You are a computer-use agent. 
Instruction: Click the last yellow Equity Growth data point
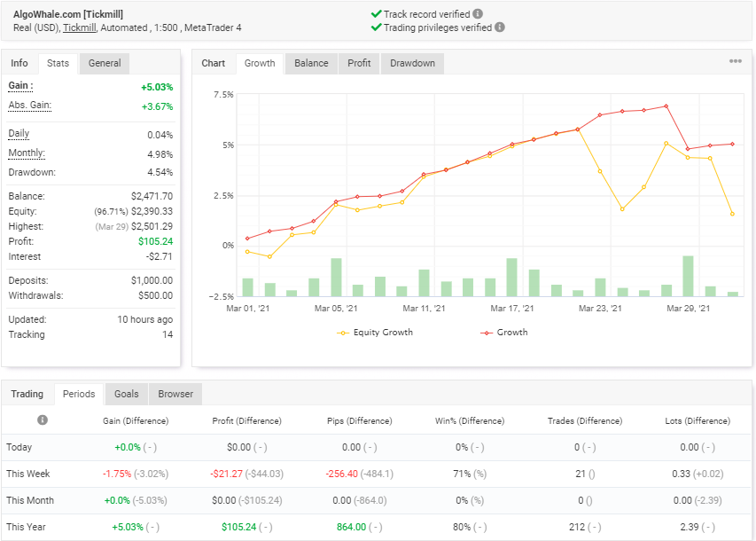point(732,214)
